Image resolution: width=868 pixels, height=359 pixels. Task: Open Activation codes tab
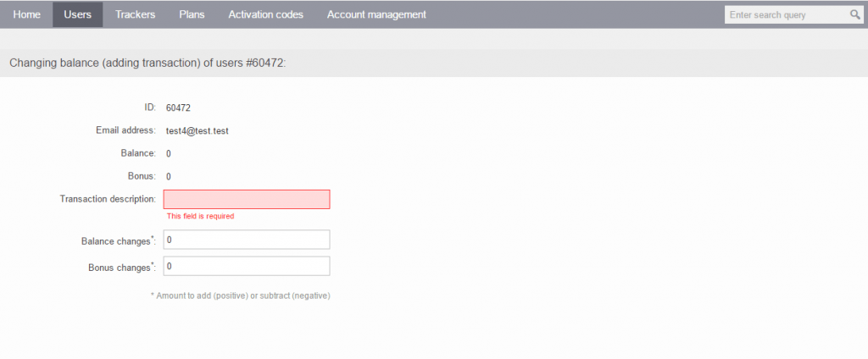point(265,15)
